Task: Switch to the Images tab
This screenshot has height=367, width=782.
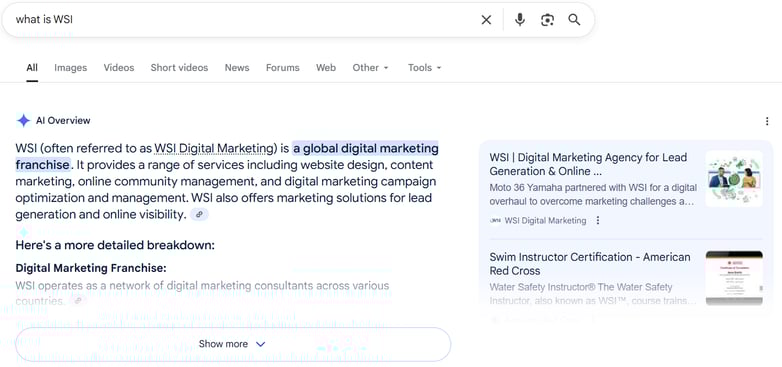Action: 70,68
